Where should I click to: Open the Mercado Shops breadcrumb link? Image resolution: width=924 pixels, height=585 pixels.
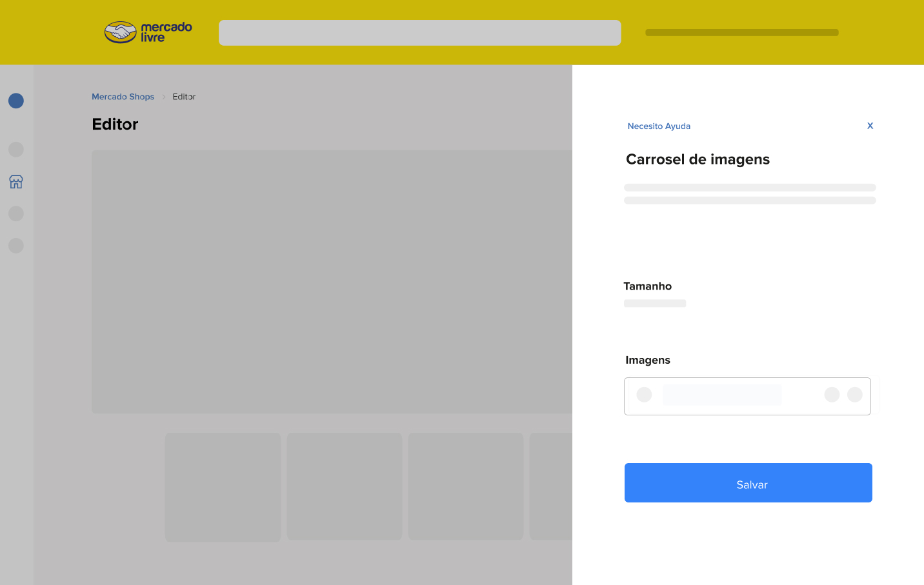tap(123, 97)
